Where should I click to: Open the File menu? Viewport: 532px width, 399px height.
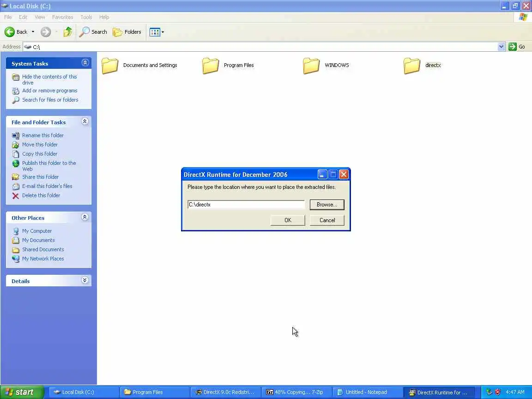tap(8, 17)
